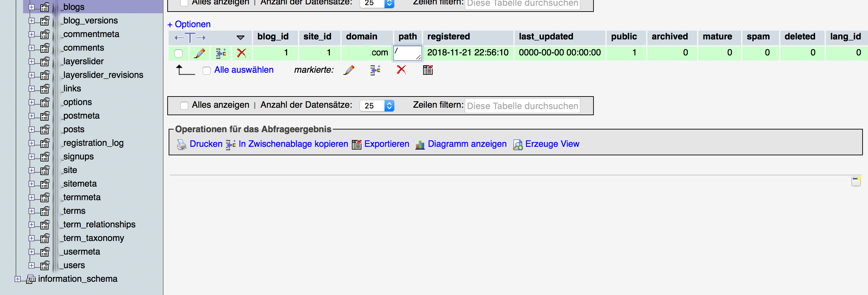Click Diagramm anzeigen link
This screenshot has height=295, width=868.
coord(467,144)
